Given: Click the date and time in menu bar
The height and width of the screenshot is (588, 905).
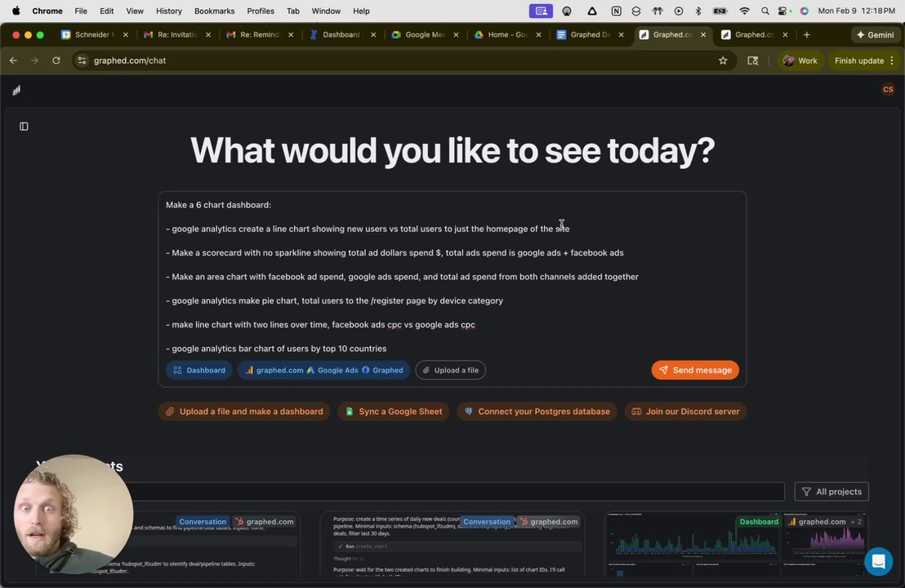Looking at the screenshot, I should point(856,11).
